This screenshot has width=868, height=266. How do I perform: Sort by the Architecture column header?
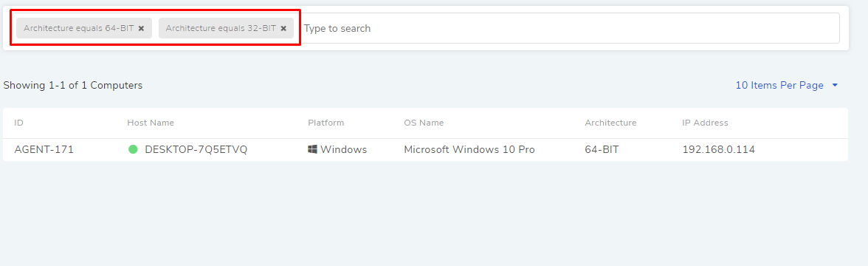[610, 123]
